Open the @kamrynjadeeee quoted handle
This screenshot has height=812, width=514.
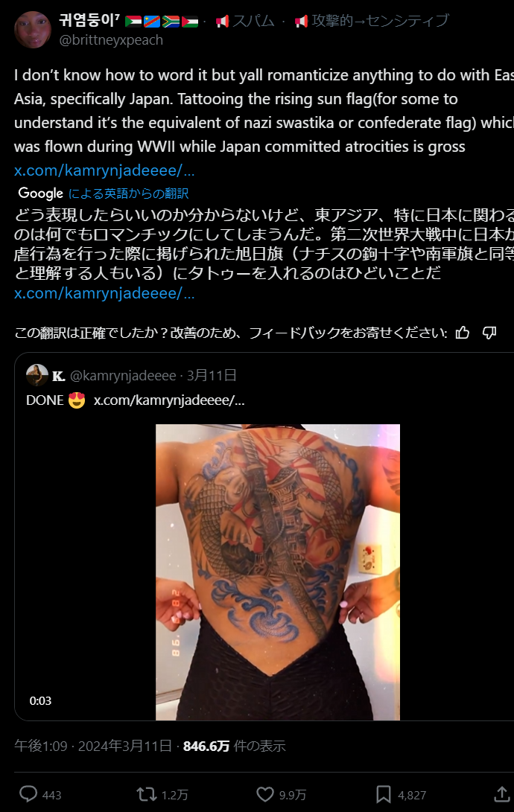pos(123,375)
